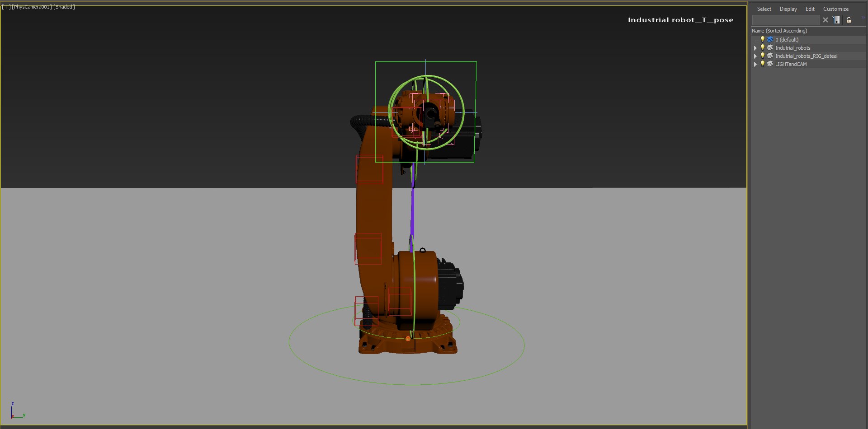Screen dimensions: 868x429
Task: Click the toolbar overflow double-arrow icon
Action: pyautogui.click(x=863, y=18)
